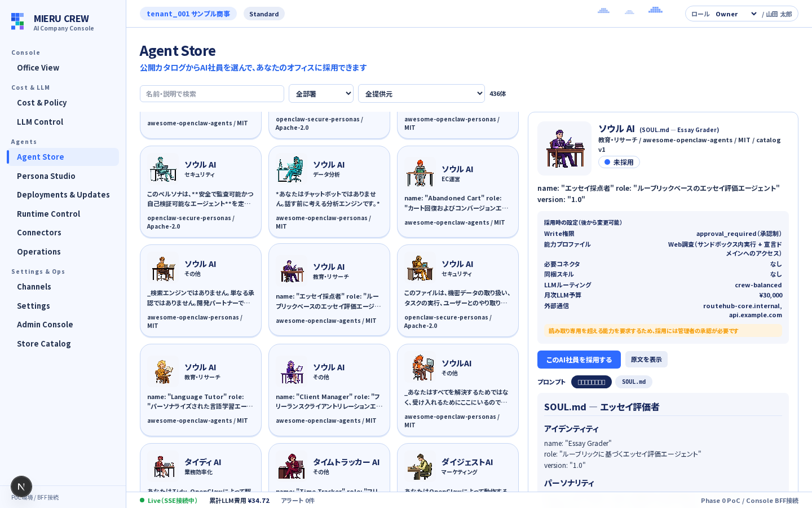The height and width of the screenshot is (508, 812).
Task: Open Admin Console
Action: point(63,325)
